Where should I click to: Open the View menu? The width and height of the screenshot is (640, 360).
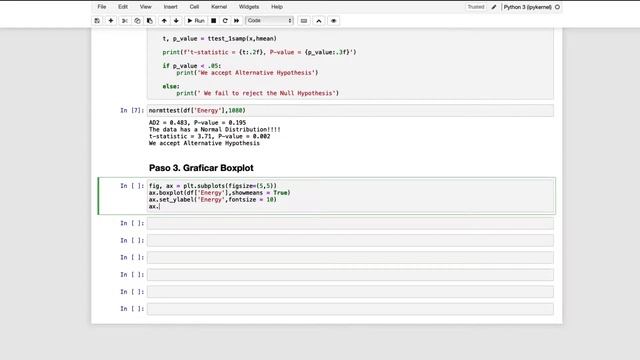pyautogui.click(x=145, y=7)
